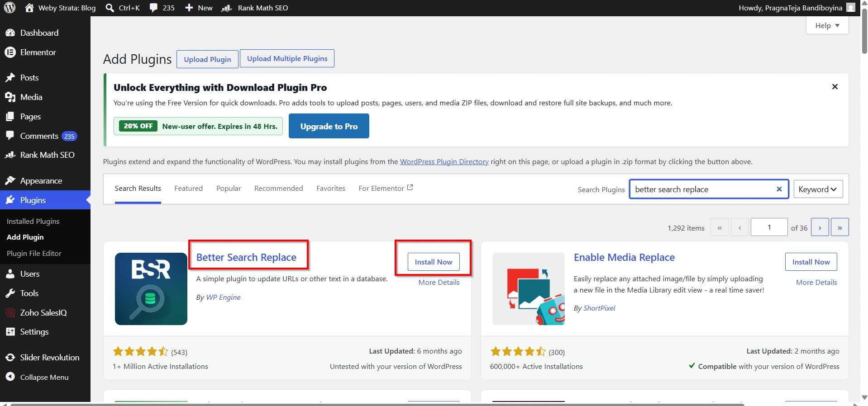Click the Better Search Replace BSR thumbnail

(151, 289)
